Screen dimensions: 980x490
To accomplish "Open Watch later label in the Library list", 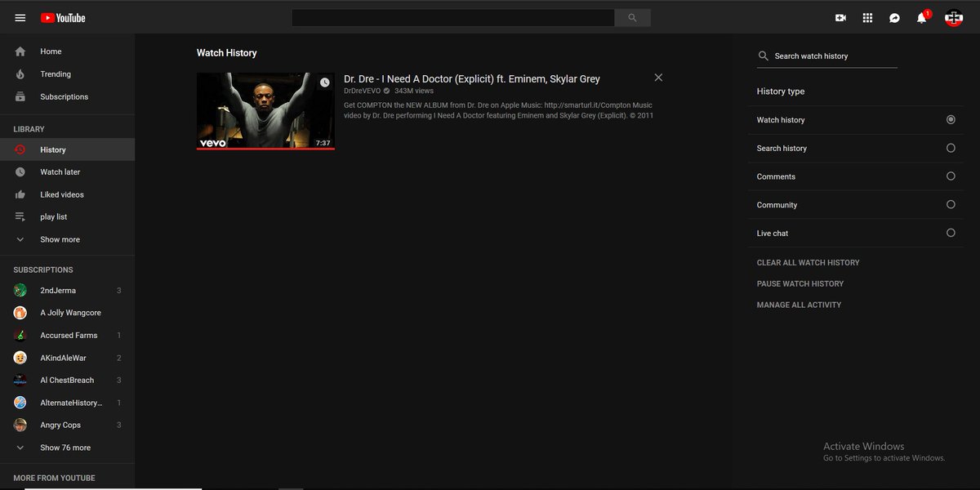I will click(60, 172).
